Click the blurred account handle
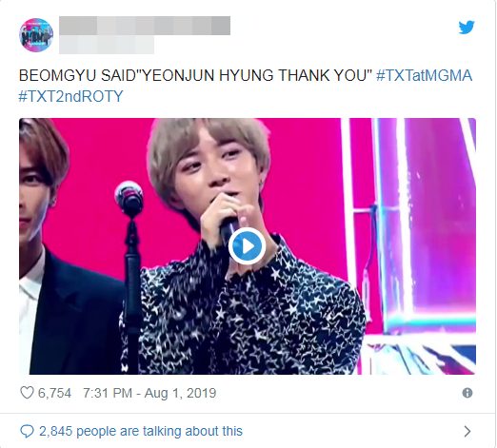Viewport: 497px width, 448px height. [107, 45]
